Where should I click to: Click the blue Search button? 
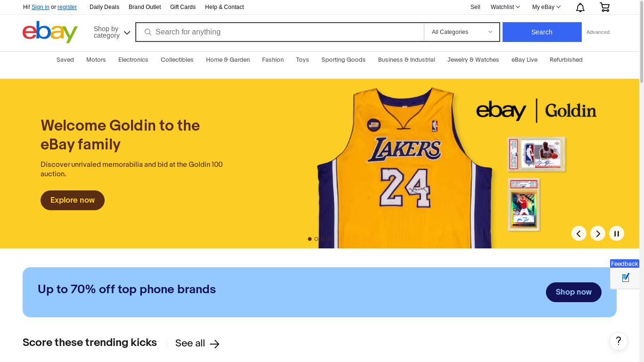[x=542, y=32]
